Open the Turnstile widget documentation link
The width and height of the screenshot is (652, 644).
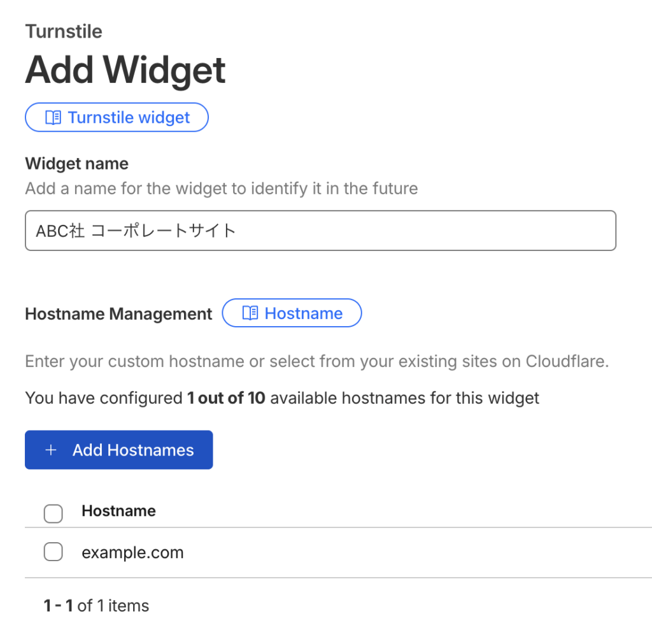(129, 118)
